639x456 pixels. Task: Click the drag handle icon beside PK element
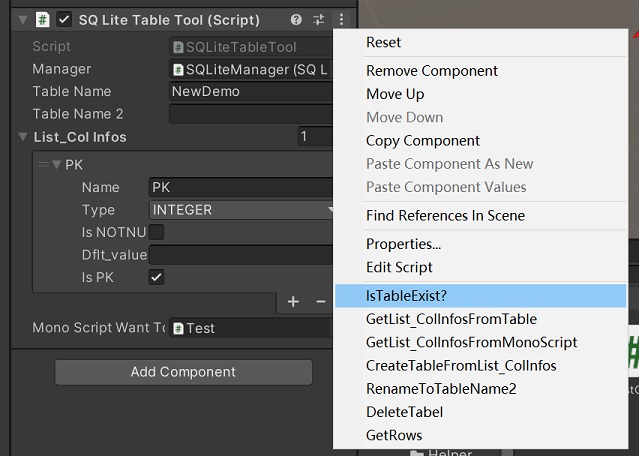(x=43, y=164)
